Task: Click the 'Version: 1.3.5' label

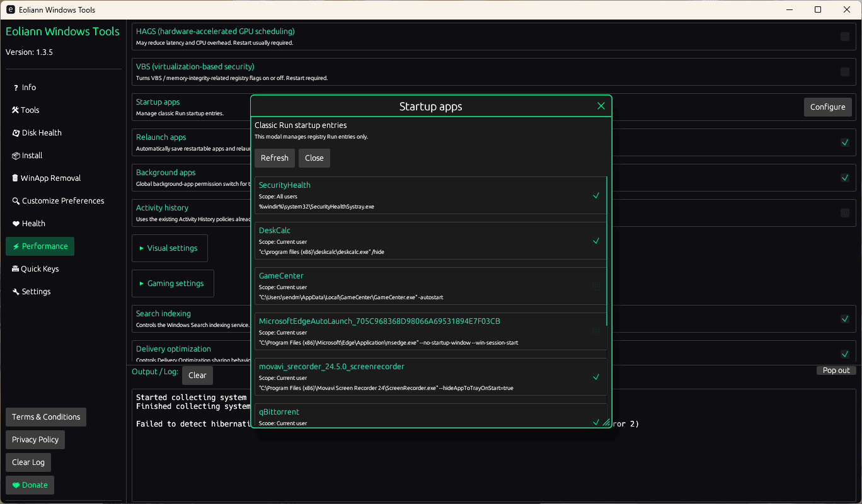Action: (29, 52)
